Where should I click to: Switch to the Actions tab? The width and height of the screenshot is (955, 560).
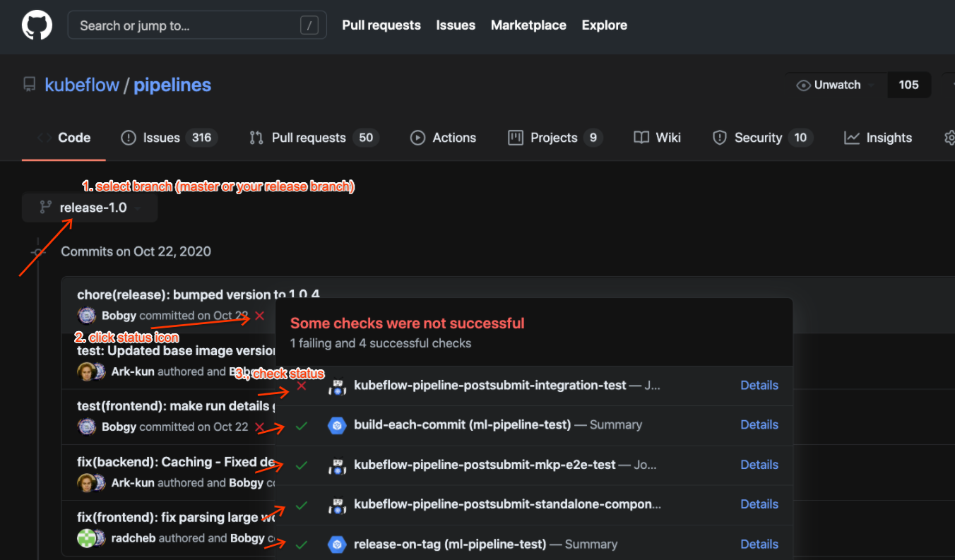444,138
